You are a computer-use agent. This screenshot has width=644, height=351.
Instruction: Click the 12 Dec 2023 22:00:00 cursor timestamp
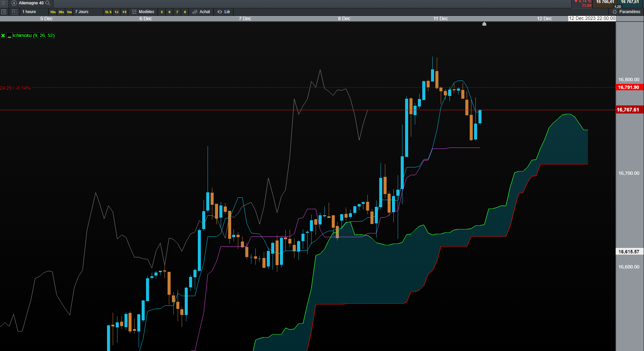592,19
